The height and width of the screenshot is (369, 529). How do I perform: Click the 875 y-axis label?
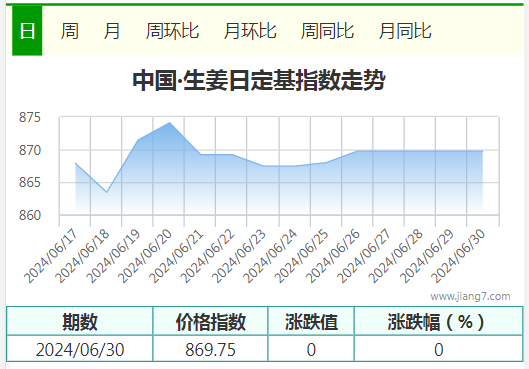tap(30, 117)
